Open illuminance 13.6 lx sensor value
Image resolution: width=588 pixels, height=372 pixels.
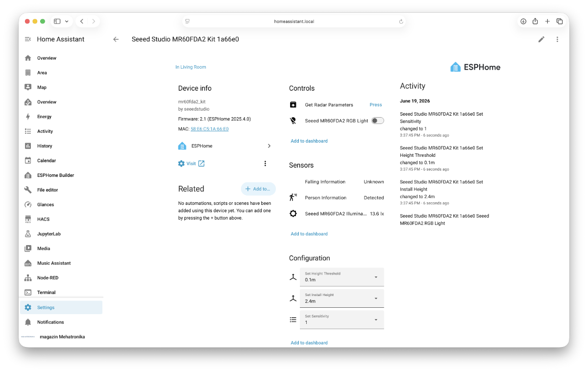(377, 214)
